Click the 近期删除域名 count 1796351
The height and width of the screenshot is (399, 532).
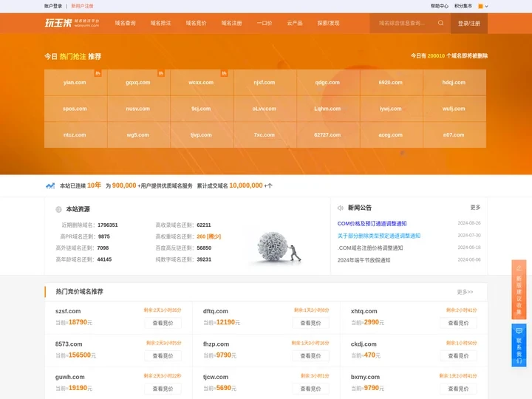pos(108,225)
